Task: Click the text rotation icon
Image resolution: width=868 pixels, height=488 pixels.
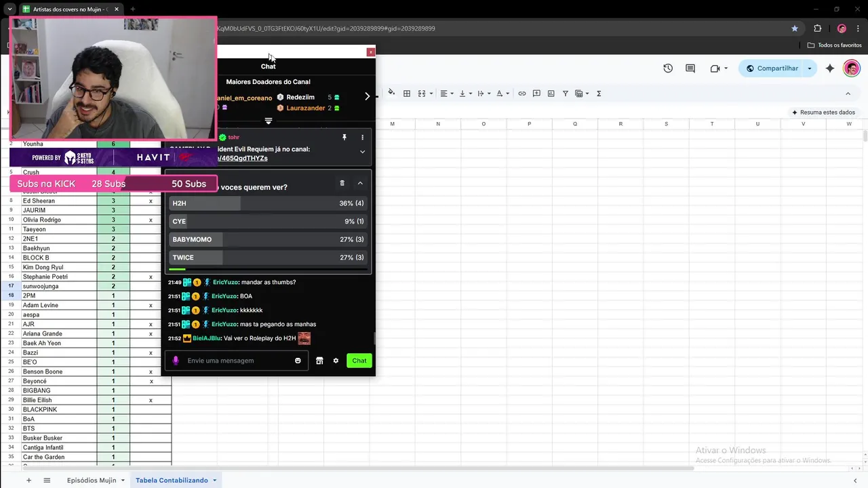Action: (x=499, y=94)
